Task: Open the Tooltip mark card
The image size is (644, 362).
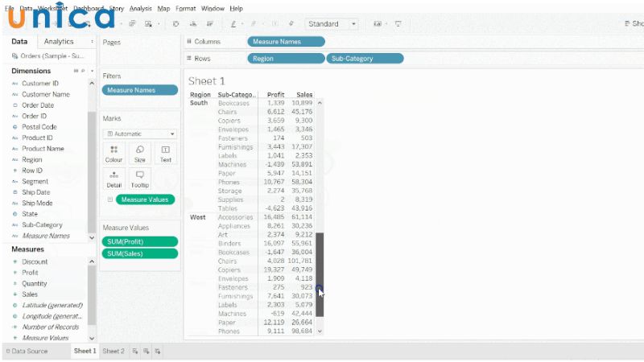Action: pos(139,179)
